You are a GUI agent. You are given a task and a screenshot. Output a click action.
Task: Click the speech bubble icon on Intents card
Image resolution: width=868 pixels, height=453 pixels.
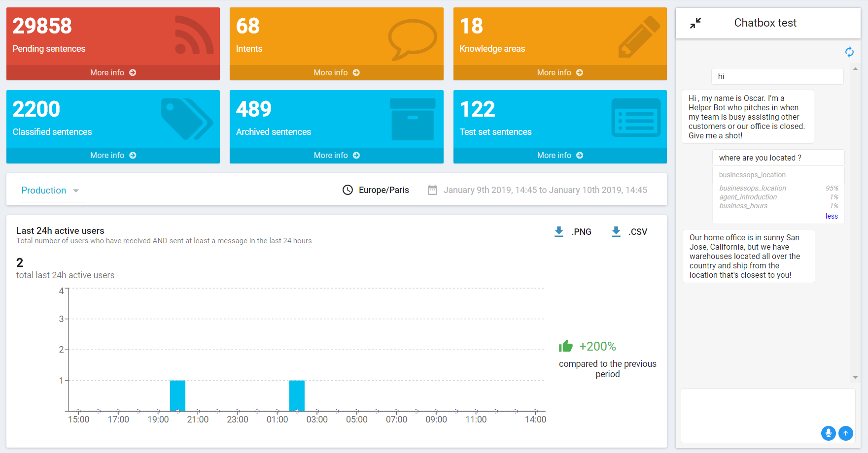click(x=413, y=39)
